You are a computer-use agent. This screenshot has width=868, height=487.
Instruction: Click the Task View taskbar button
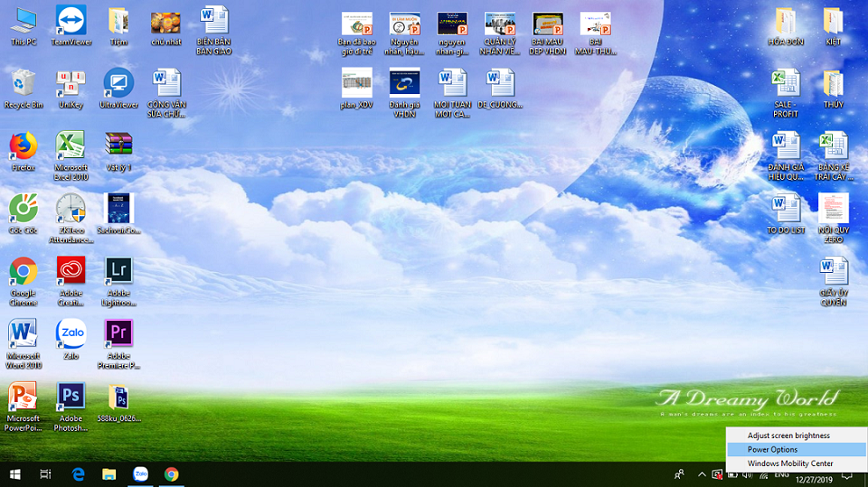[x=46, y=474]
